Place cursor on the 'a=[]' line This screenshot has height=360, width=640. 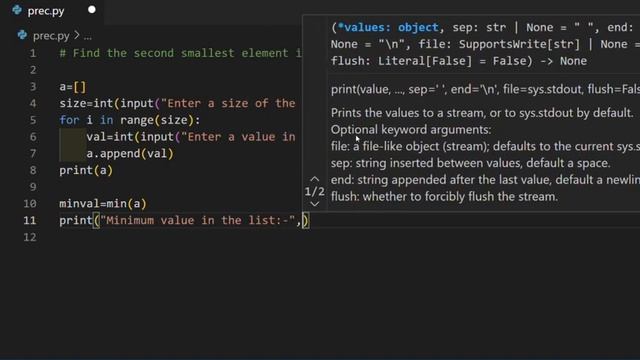pyautogui.click(x=73, y=87)
